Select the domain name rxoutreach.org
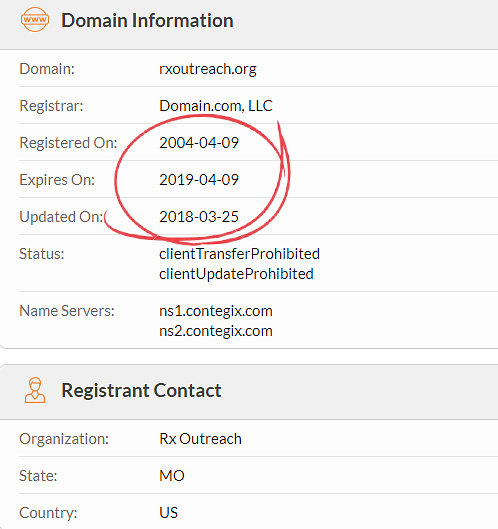This screenshot has width=498, height=529. [x=208, y=69]
